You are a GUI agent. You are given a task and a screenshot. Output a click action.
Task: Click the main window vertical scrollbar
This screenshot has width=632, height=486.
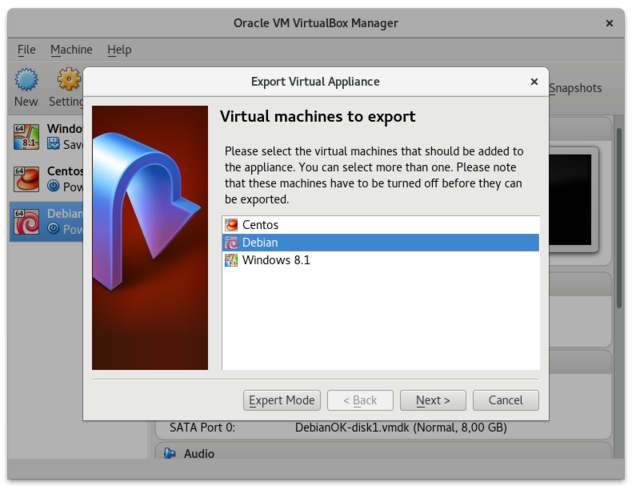pos(619,218)
